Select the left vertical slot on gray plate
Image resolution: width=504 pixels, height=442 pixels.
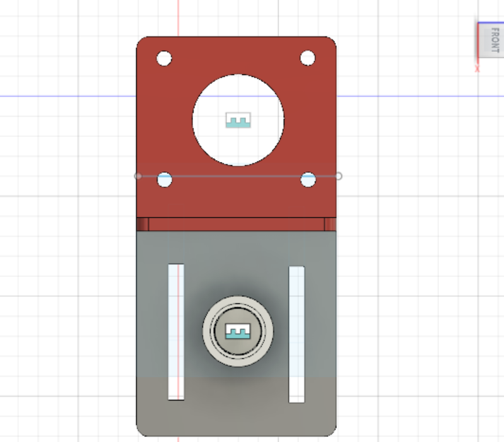pos(176,332)
